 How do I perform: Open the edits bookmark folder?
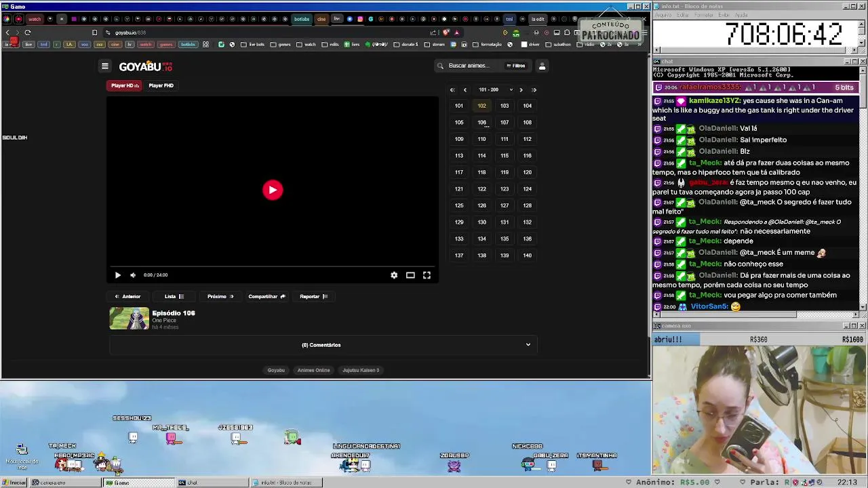(x=330, y=45)
